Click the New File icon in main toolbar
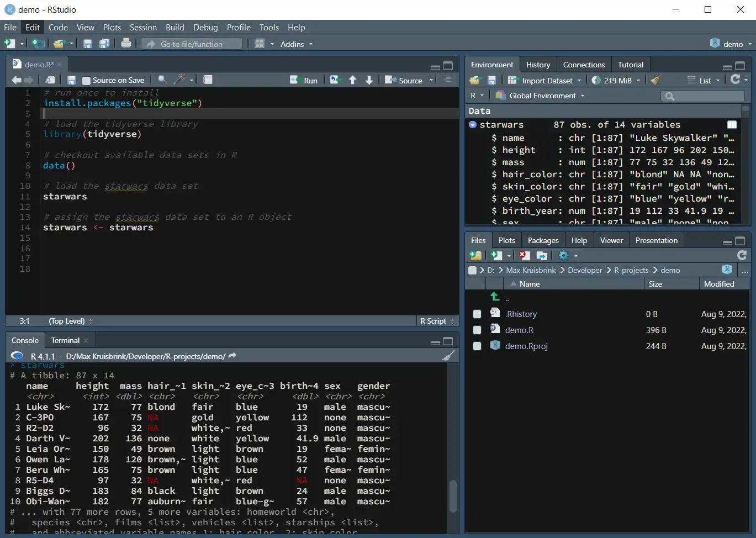This screenshot has height=538, width=756. click(9, 44)
